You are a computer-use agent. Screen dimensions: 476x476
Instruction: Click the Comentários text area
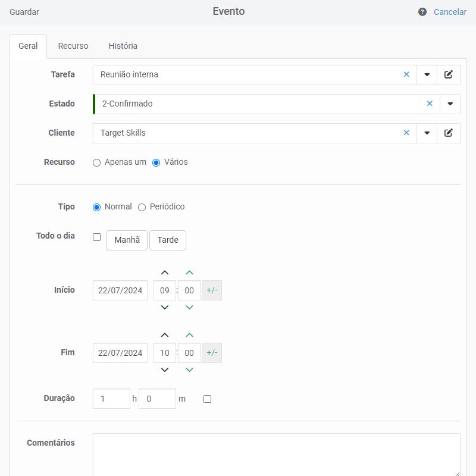coord(276,455)
